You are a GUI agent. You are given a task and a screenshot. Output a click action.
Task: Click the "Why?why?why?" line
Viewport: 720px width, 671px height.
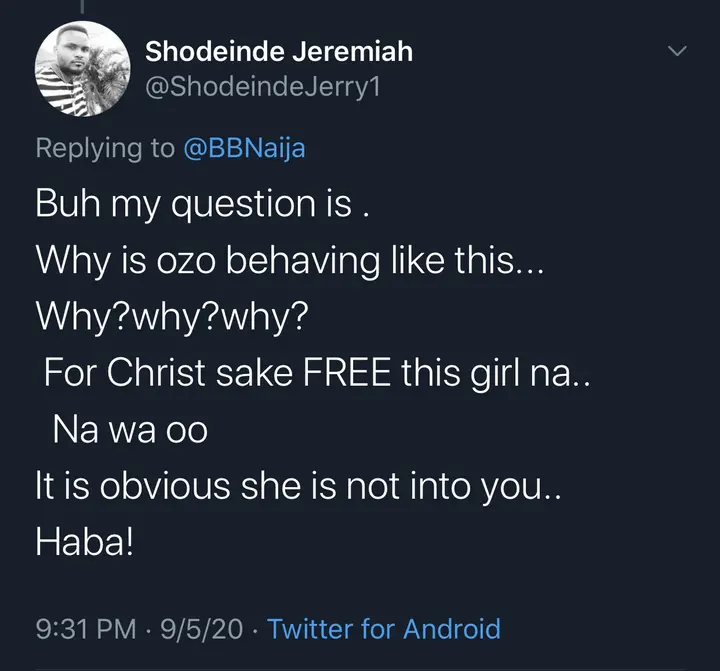[174, 317]
